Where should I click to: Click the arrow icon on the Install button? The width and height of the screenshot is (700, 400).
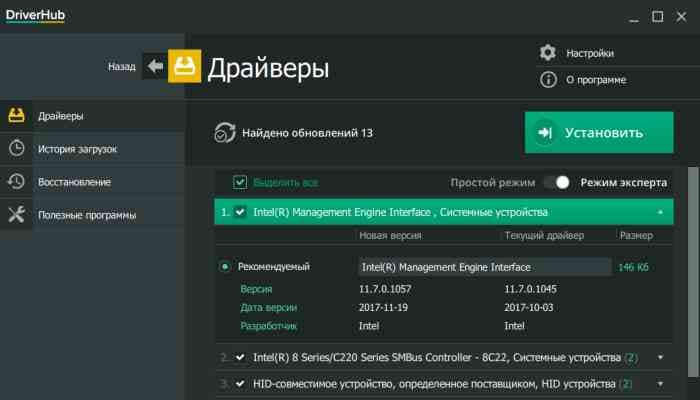tap(545, 133)
